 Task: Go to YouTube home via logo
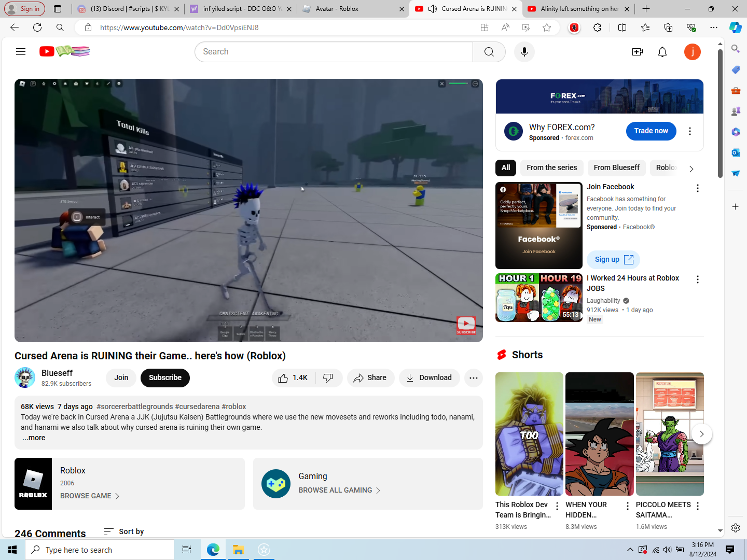click(65, 51)
